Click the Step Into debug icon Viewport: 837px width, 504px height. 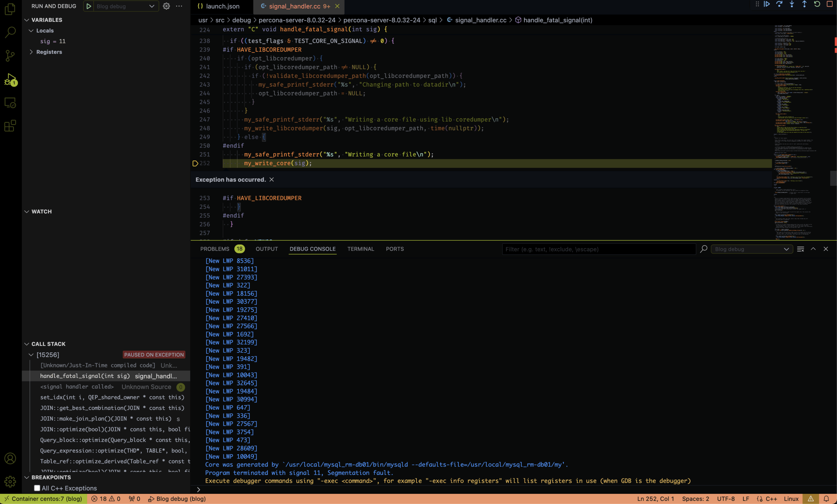[792, 5]
